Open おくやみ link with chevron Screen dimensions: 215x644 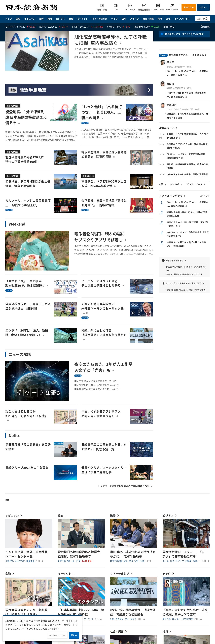tap(176, 184)
